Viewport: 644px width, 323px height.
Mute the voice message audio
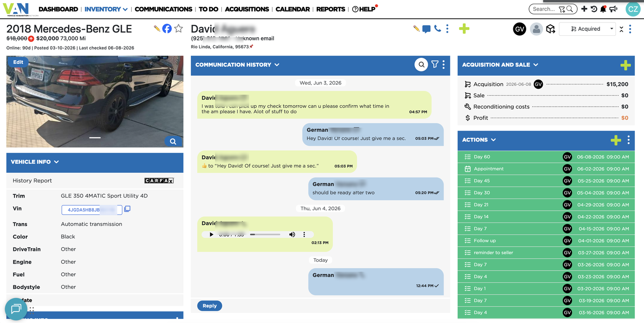click(x=292, y=234)
